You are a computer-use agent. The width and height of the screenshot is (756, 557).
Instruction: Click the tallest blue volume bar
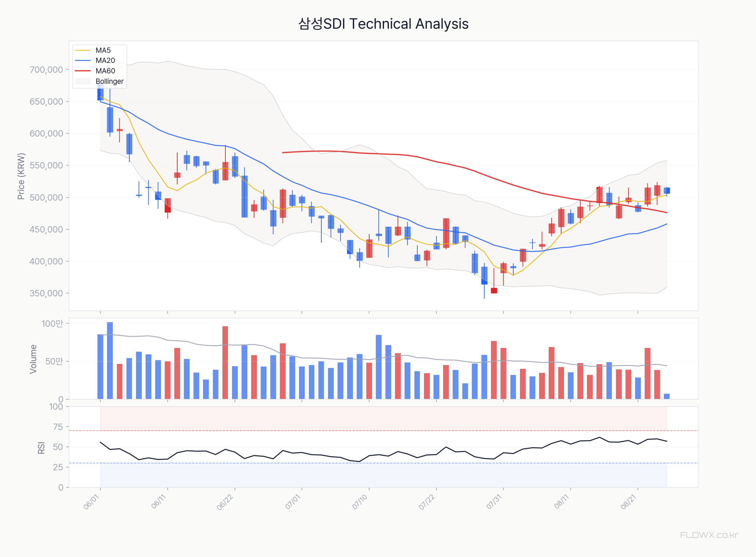[110, 361]
